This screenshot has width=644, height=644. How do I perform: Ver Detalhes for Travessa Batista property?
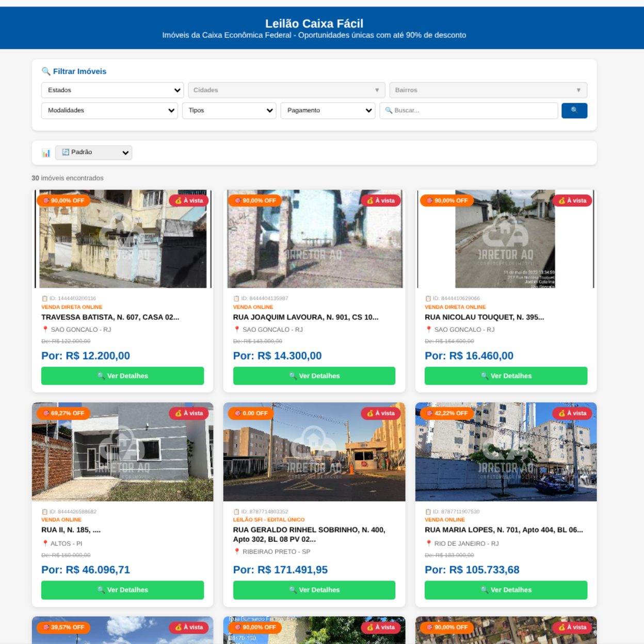pyautogui.click(x=122, y=376)
